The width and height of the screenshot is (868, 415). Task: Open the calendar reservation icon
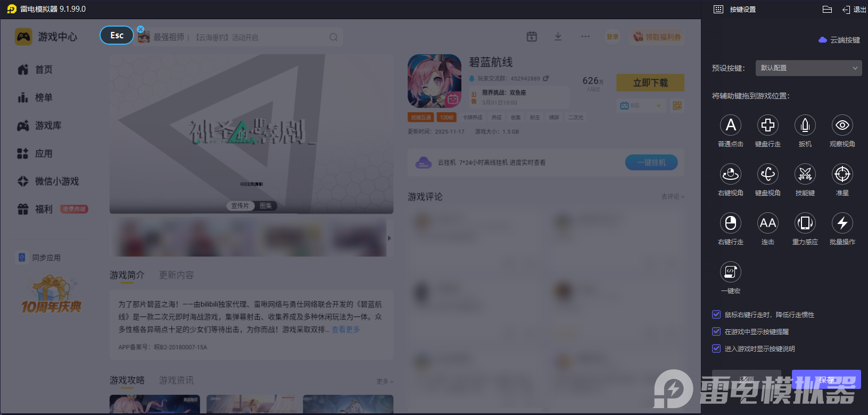pos(532,37)
